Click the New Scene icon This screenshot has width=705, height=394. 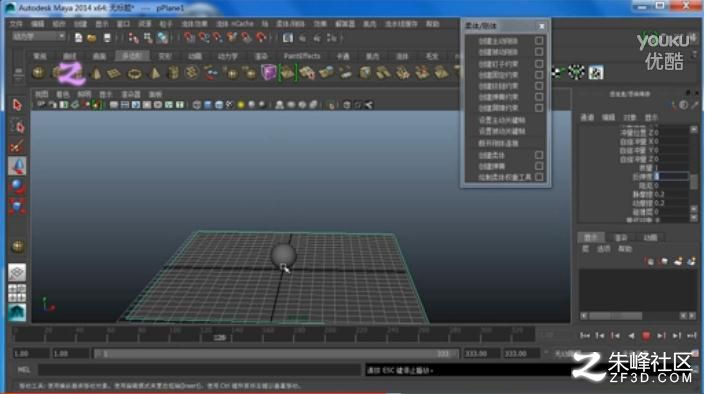pyautogui.click(x=78, y=38)
